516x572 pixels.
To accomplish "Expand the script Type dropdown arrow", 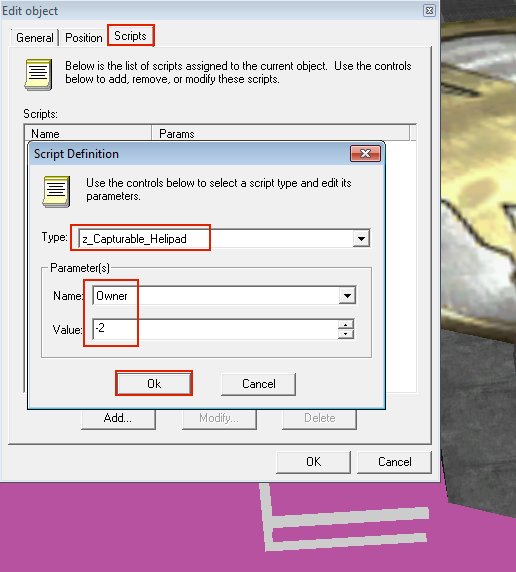I will [x=361, y=239].
